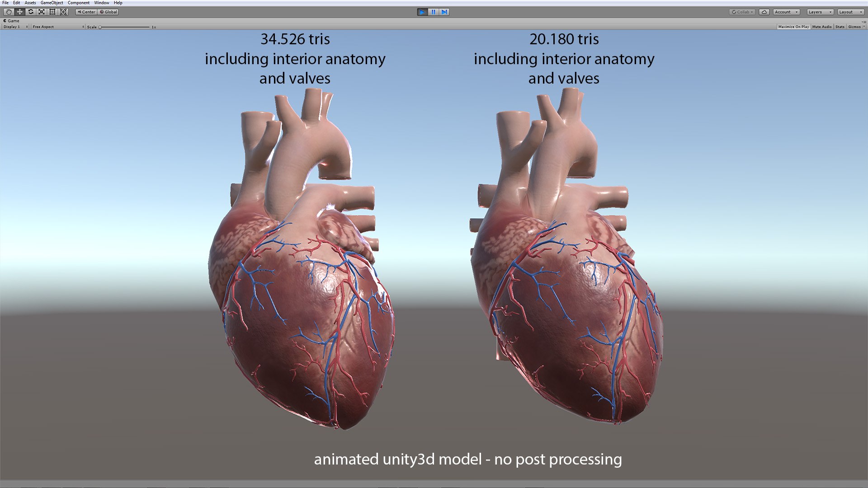Viewport: 868px width, 488px height.
Task: Select the Rotate tool
Action: tap(30, 12)
